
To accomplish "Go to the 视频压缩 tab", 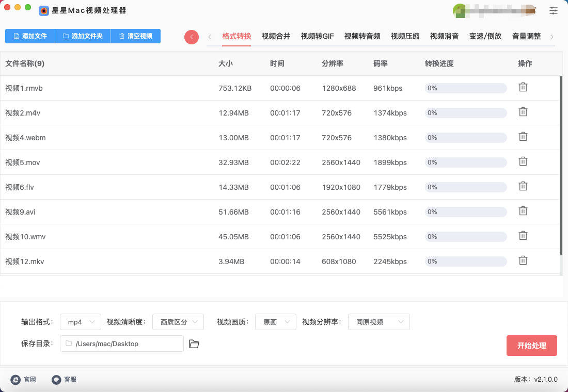I will coord(405,36).
